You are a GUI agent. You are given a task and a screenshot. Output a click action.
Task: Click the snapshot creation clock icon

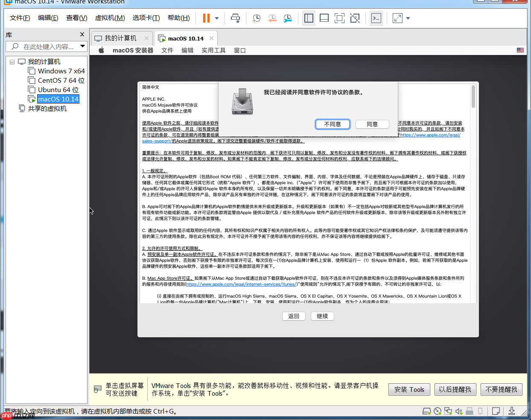(x=256, y=18)
